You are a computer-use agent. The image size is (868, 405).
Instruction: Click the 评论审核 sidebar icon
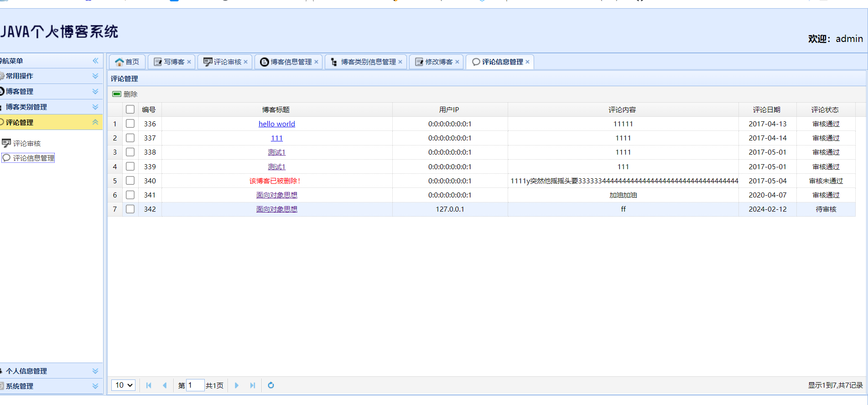(6, 143)
